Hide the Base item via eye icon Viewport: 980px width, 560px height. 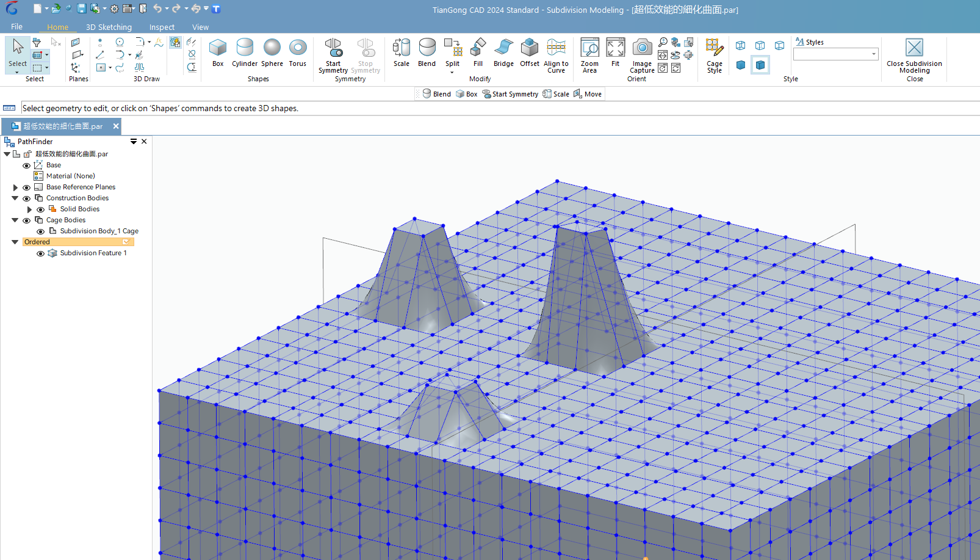[26, 165]
